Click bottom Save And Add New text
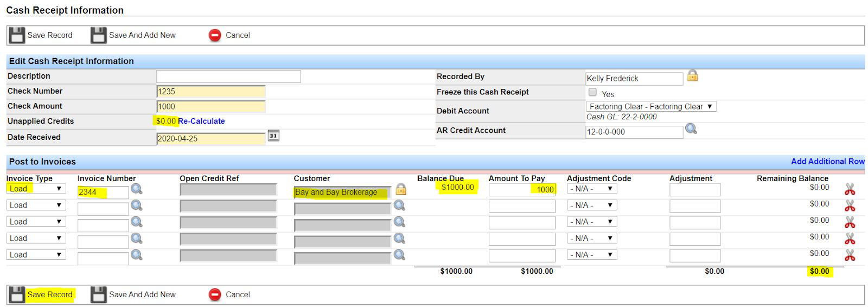Screen dimensions: 868x307 142,295
